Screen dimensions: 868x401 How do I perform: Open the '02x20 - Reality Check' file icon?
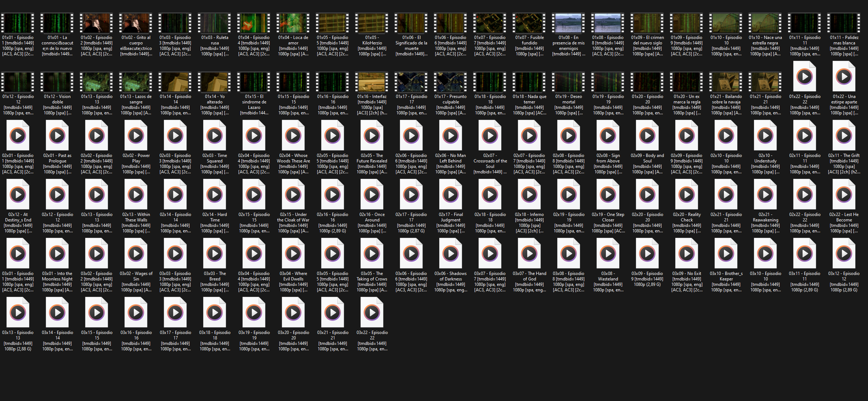click(x=687, y=194)
